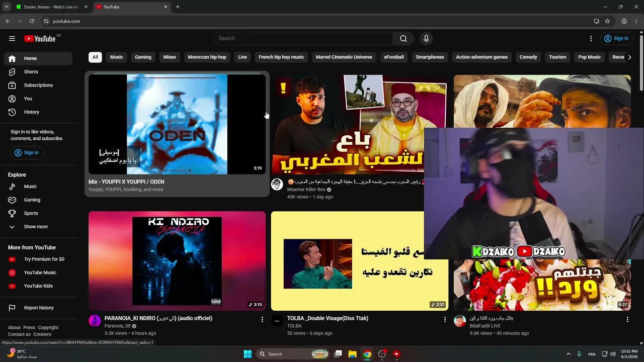Click the YouTube logo
The height and width of the screenshot is (362, 644).
(40, 39)
